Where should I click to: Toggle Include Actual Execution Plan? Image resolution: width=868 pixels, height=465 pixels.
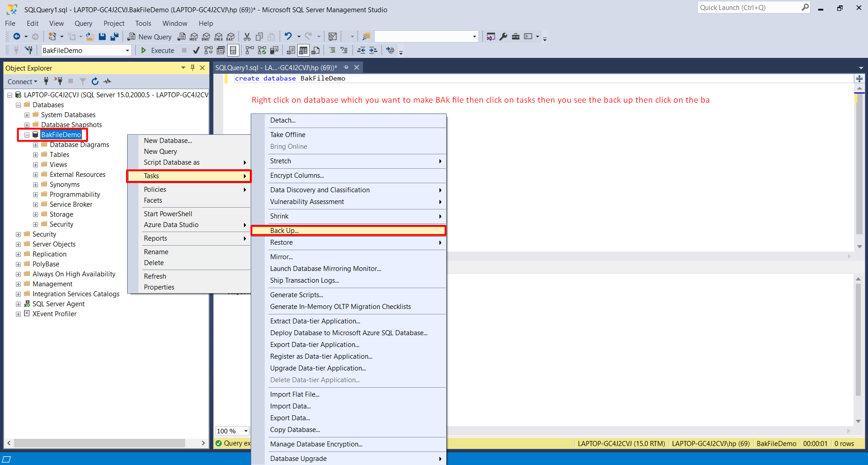249,50
